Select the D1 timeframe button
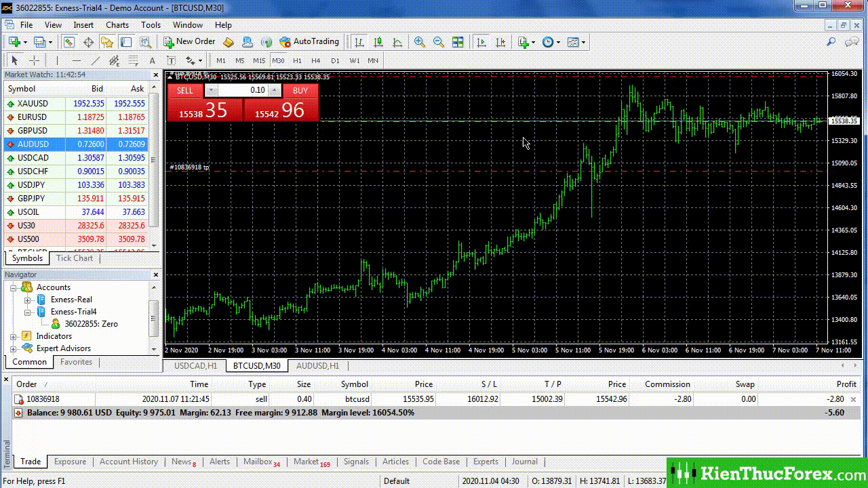Viewport: 868px width, 488px height. 335,60
